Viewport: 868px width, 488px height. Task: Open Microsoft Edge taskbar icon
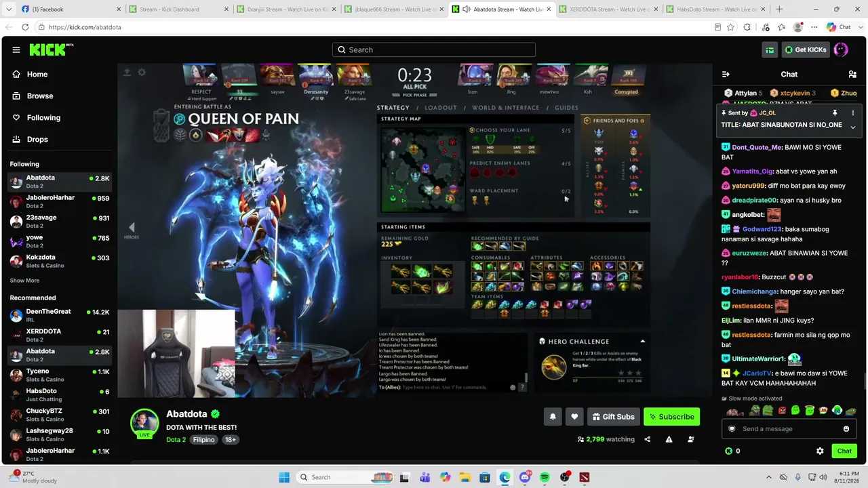(x=505, y=477)
